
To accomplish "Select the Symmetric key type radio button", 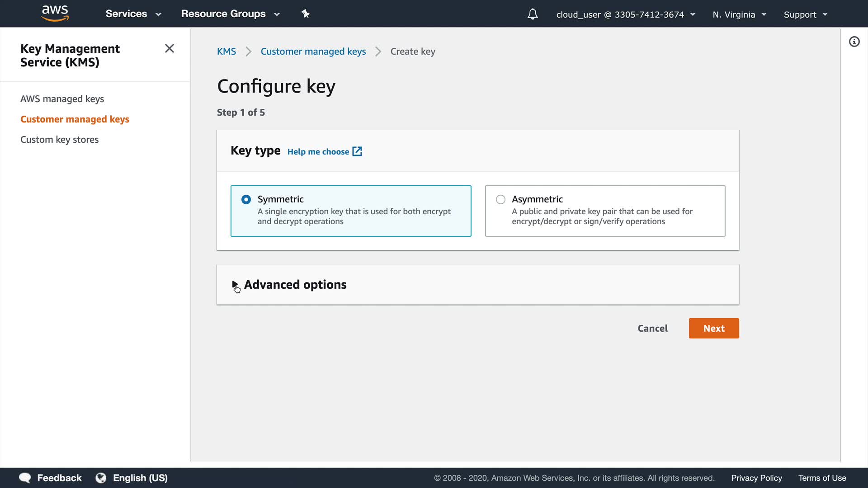I will (x=246, y=199).
